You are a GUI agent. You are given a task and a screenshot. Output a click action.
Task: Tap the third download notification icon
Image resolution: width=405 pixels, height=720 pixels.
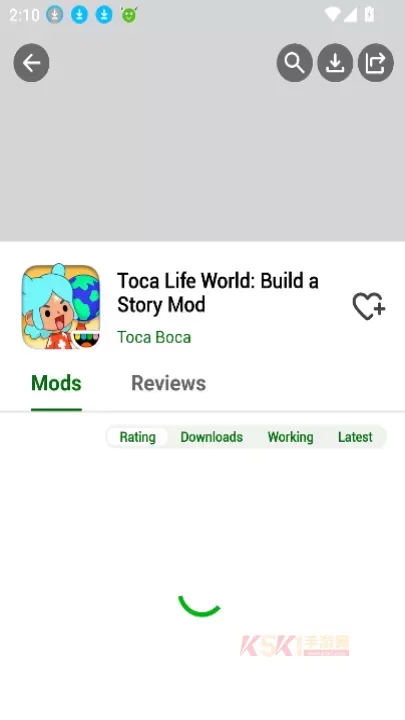[104, 15]
